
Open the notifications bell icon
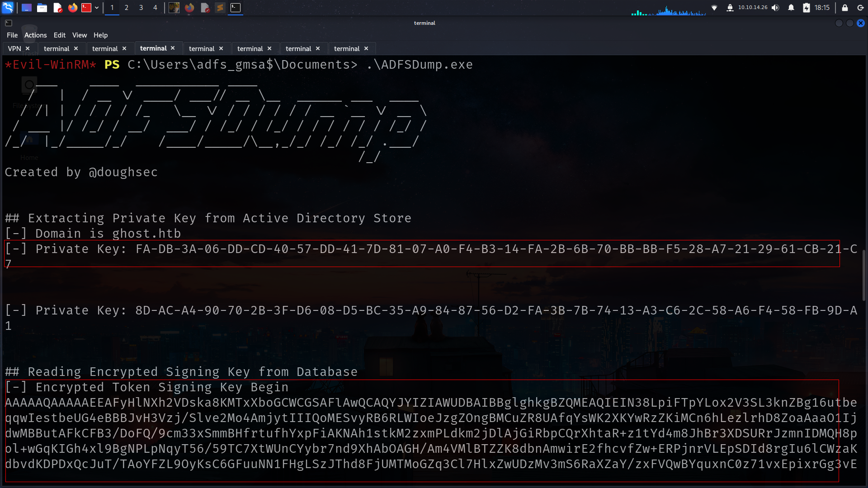click(791, 8)
